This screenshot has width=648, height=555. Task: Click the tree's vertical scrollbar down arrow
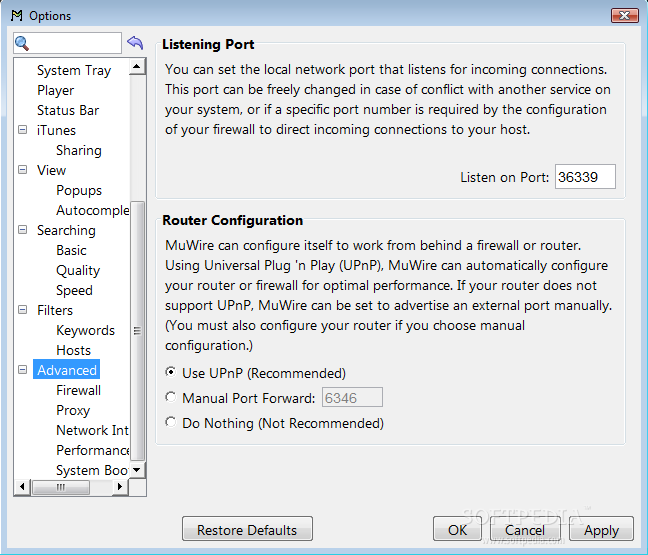[x=137, y=470]
